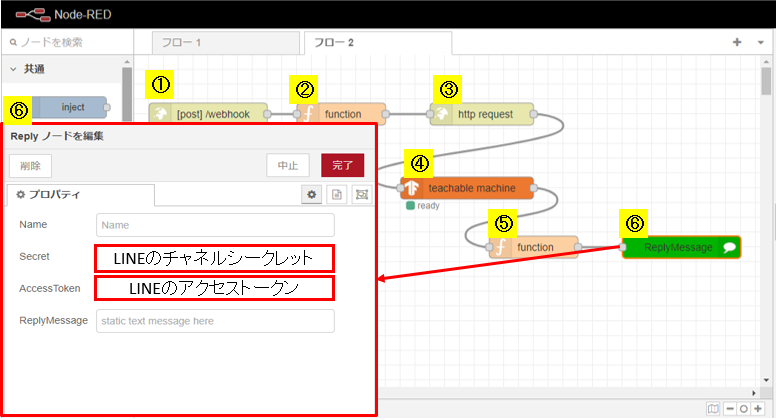Click the palette scrollbar

127,94
